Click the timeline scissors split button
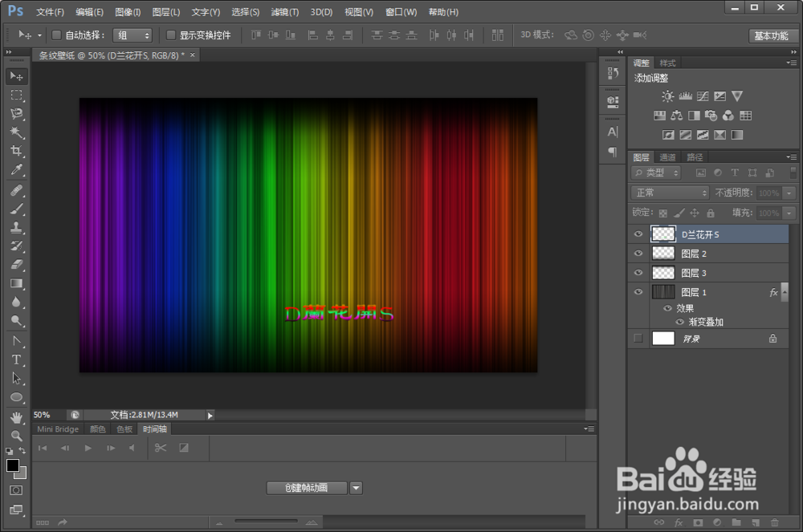This screenshot has height=532, width=803. coord(161,448)
